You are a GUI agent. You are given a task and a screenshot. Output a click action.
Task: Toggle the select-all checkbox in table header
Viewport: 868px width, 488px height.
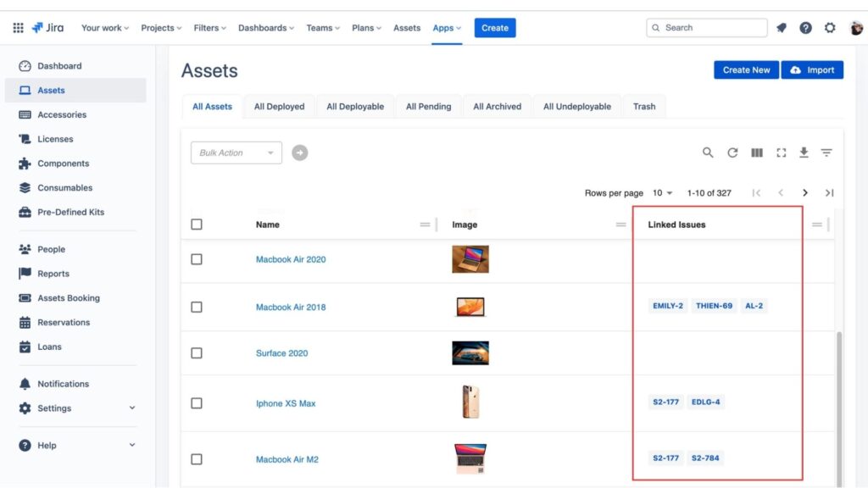[197, 224]
